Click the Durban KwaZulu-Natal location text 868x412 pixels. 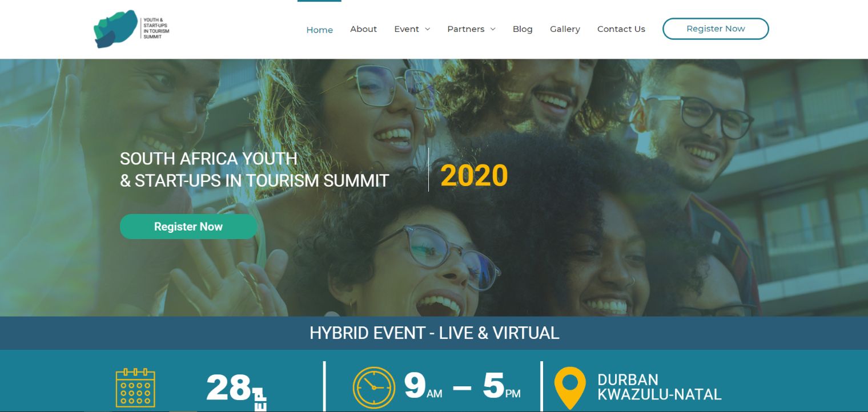tap(659, 387)
